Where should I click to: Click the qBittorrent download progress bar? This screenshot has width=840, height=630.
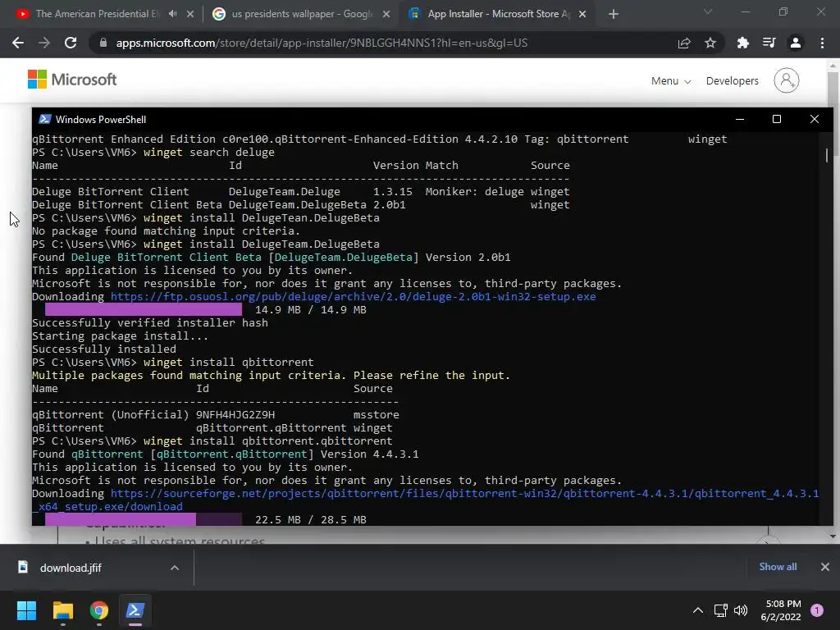(143, 519)
